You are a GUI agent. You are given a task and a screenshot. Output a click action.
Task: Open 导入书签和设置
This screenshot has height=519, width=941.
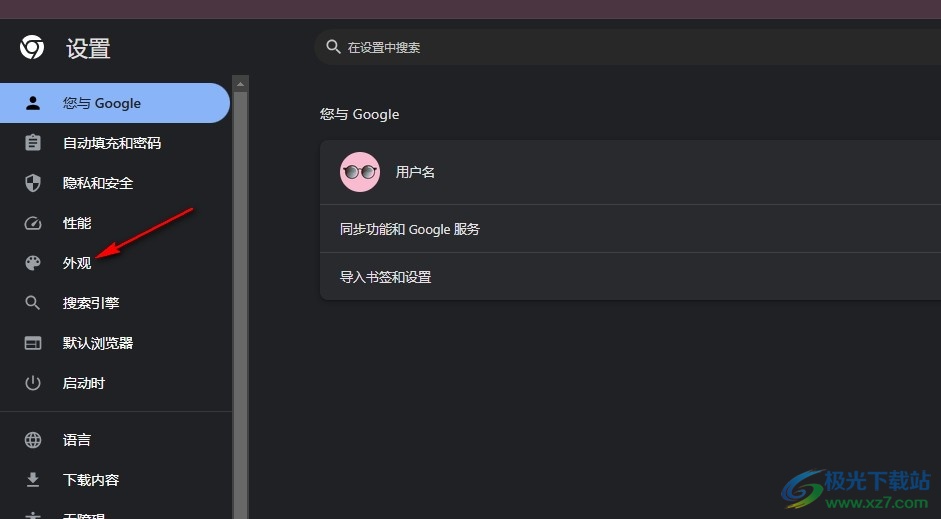[630, 277]
